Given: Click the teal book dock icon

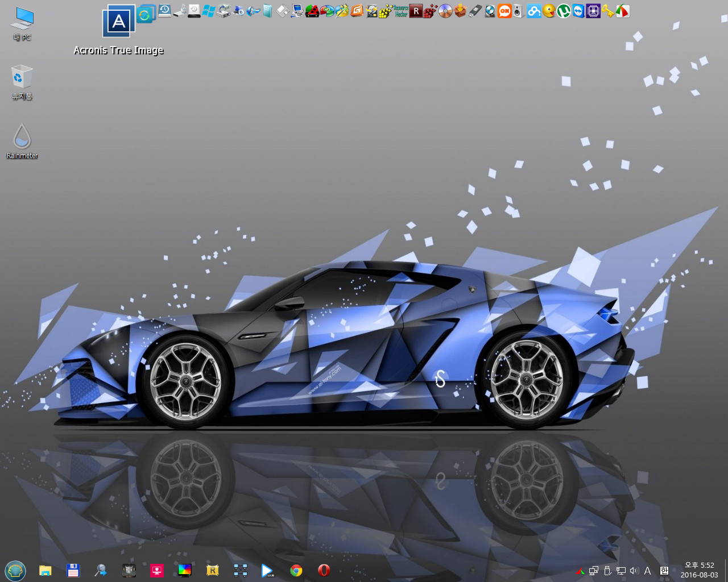Looking at the screenshot, I should pyautogui.click(x=267, y=11).
